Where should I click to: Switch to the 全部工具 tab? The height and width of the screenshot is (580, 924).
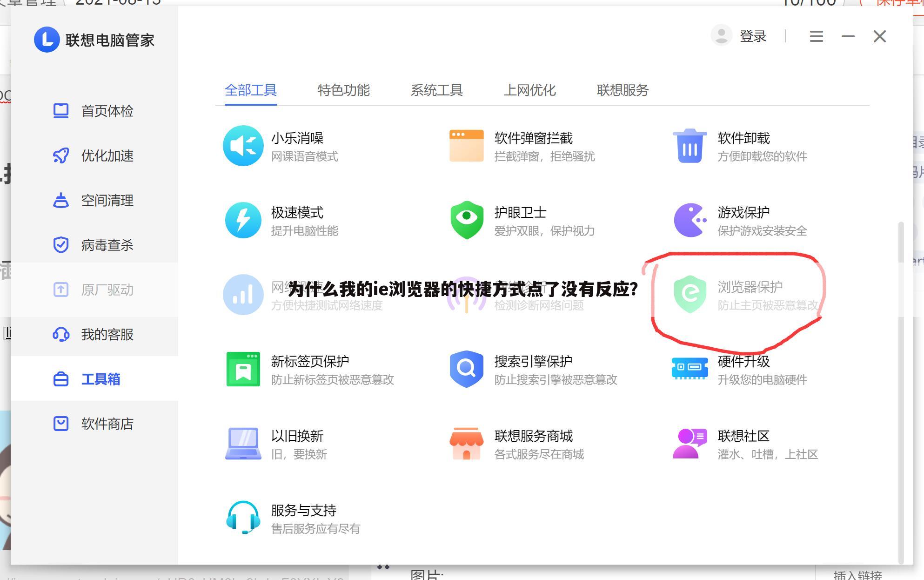(251, 90)
